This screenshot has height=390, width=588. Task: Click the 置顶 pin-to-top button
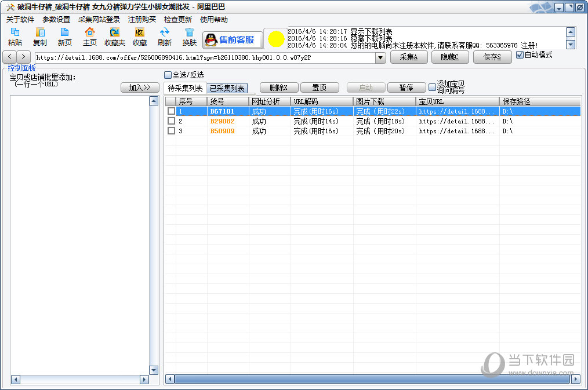click(x=320, y=88)
